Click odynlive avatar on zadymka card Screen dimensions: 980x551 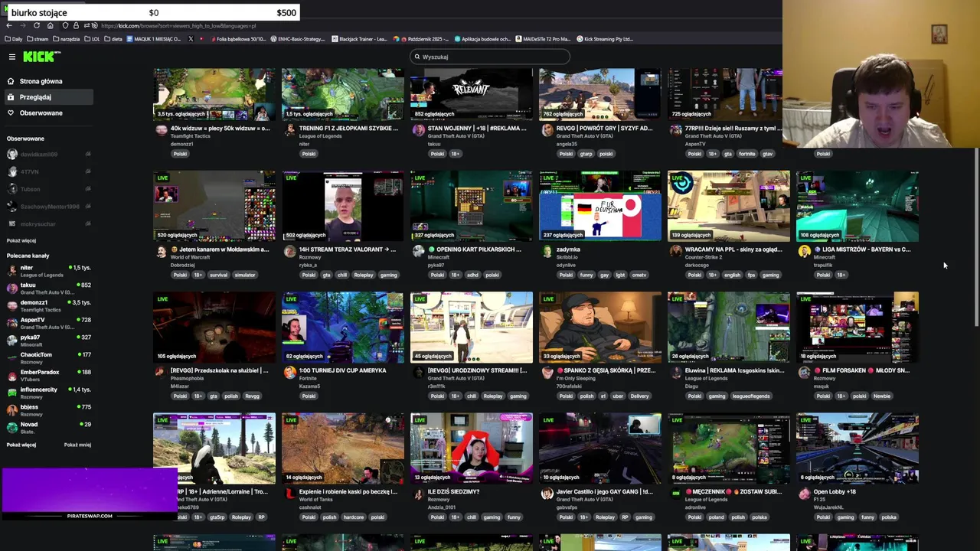coord(547,251)
